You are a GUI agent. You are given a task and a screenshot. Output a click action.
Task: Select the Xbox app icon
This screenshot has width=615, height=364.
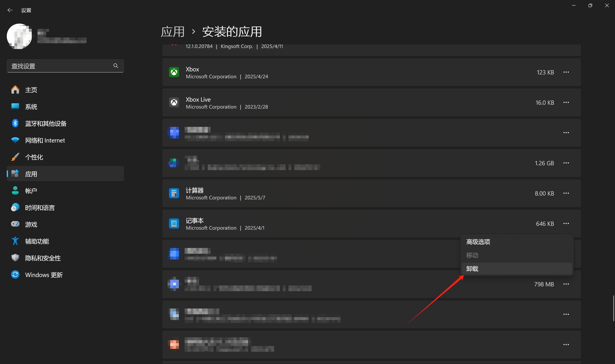[174, 72]
